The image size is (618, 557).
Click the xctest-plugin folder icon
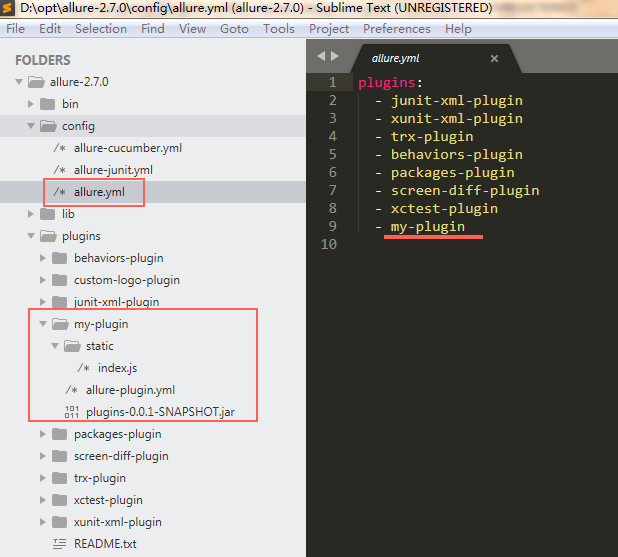coord(60,500)
